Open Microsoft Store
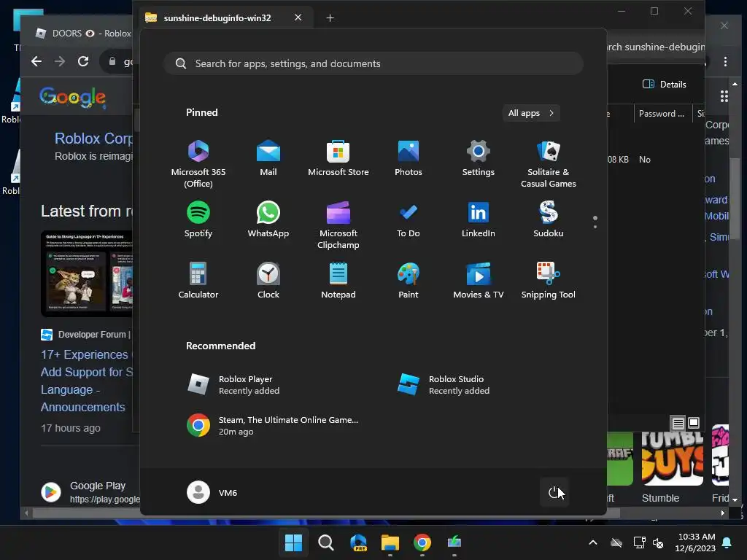 tap(338, 158)
